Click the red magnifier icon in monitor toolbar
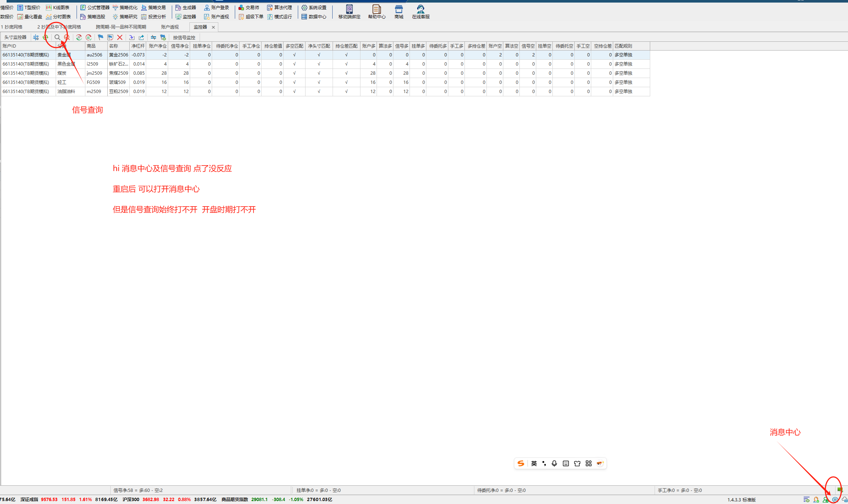This screenshot has height=504, width=848. click(67, 37)
